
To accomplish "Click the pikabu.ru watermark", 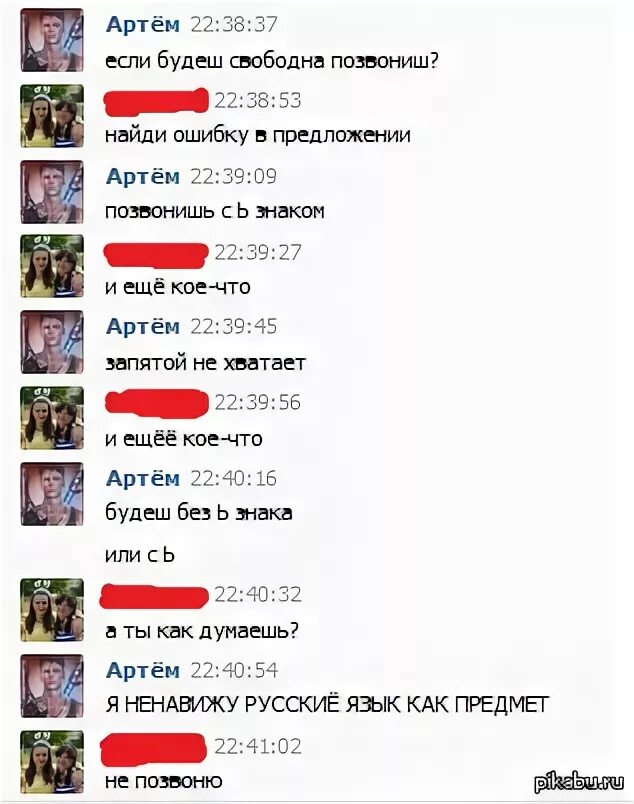I will tap(579, 782).
